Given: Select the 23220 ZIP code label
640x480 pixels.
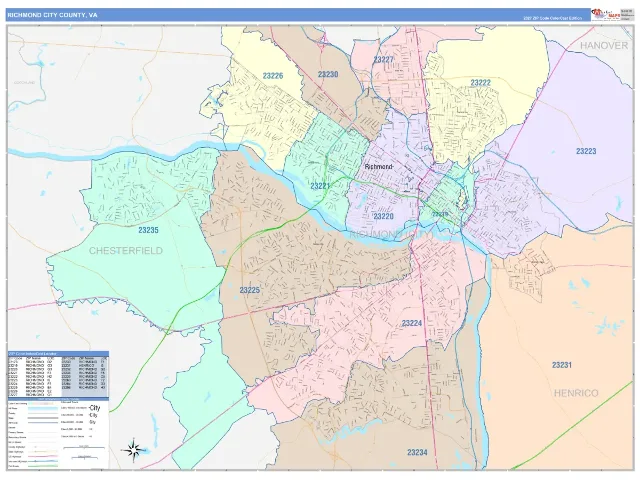Looking at the screenshot, I should 383,216.
